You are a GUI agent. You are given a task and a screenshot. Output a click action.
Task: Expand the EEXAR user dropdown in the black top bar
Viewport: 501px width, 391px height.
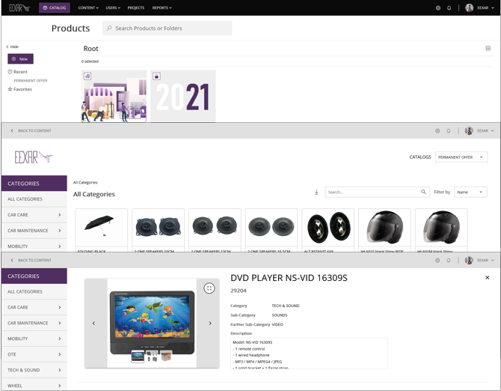tap(486, 8)
